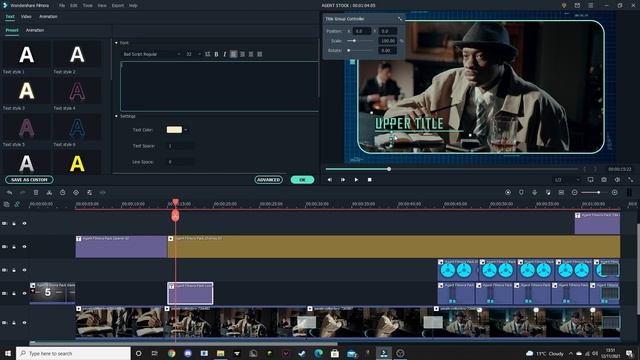Screen dimensions: 640x360
Task: Collapse the Settings section
Action: [116, 116]
